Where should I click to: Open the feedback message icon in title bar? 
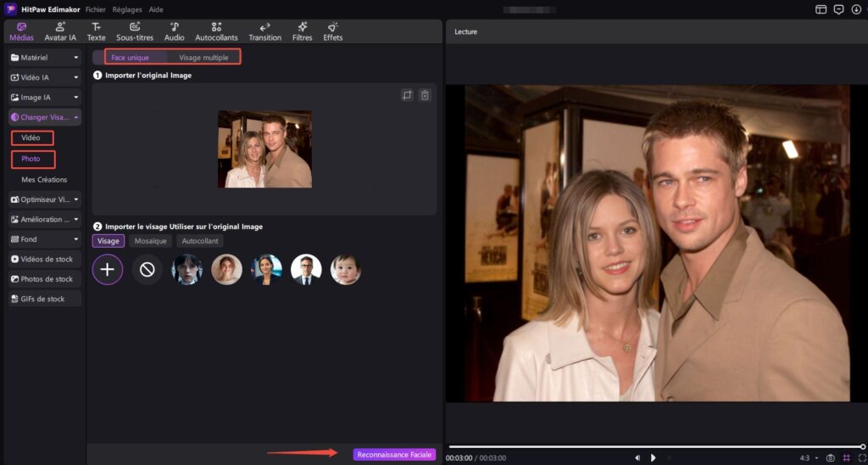click(838, 9)
